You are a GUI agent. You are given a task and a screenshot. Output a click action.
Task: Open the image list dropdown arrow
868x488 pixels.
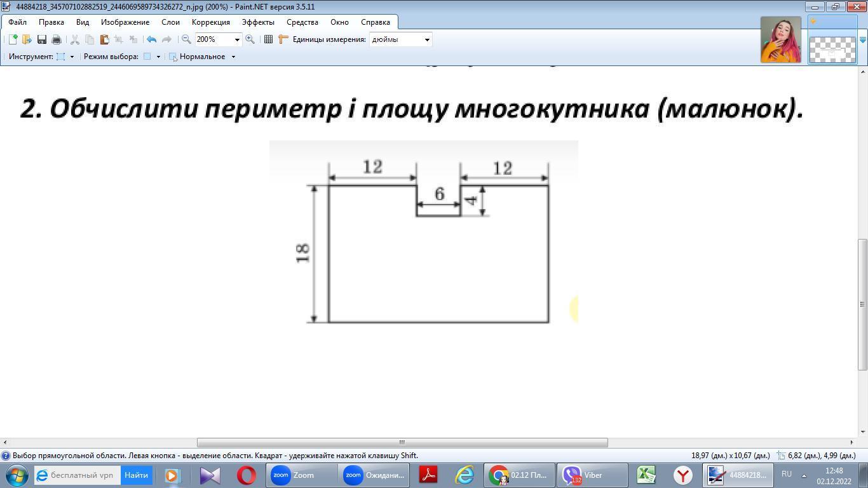863,40
